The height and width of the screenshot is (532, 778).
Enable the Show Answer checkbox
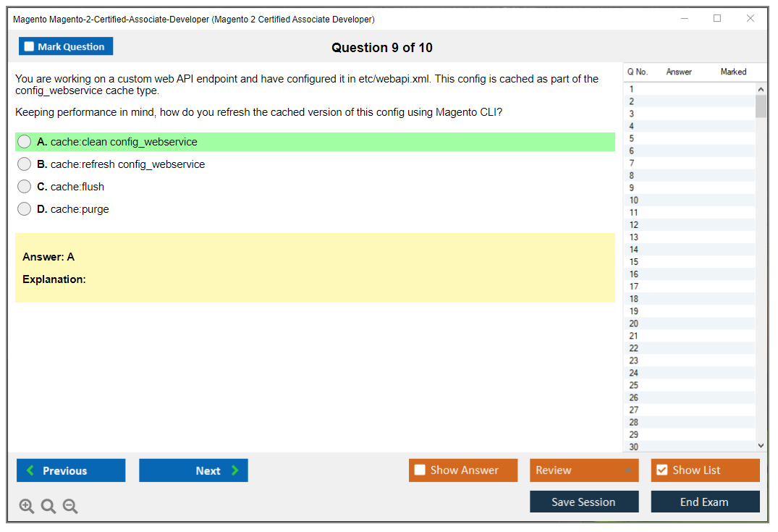pos(420,470)
